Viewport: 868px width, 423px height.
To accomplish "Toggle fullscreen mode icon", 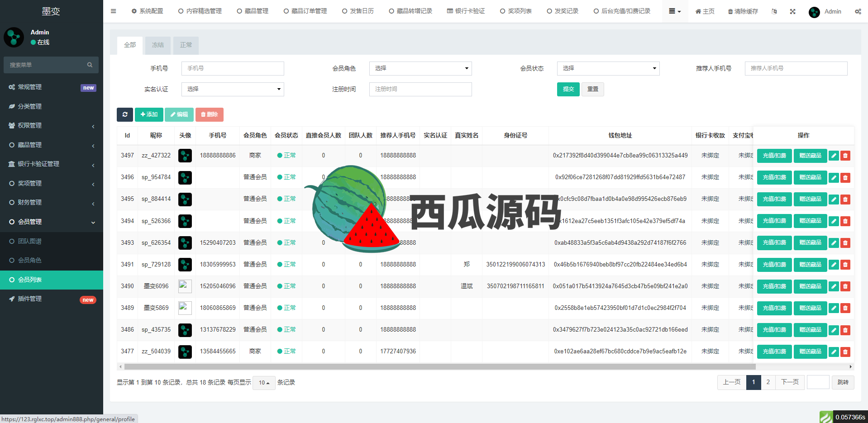I will click(x=793, y=11).
